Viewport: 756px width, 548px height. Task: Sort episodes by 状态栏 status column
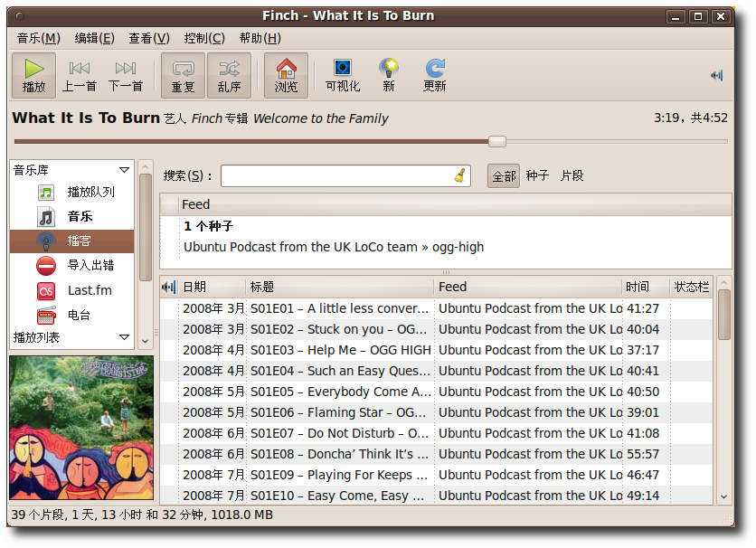click(691, 288)
